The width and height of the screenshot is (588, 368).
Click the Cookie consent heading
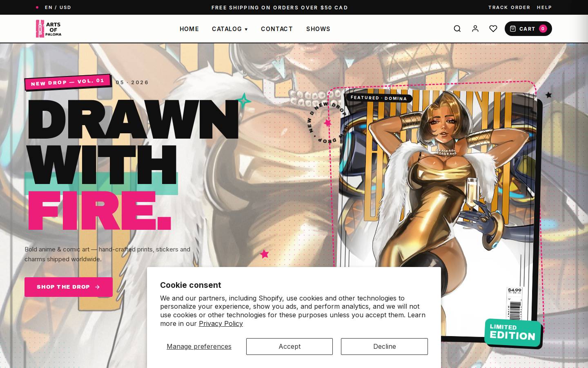coord(190,285)
